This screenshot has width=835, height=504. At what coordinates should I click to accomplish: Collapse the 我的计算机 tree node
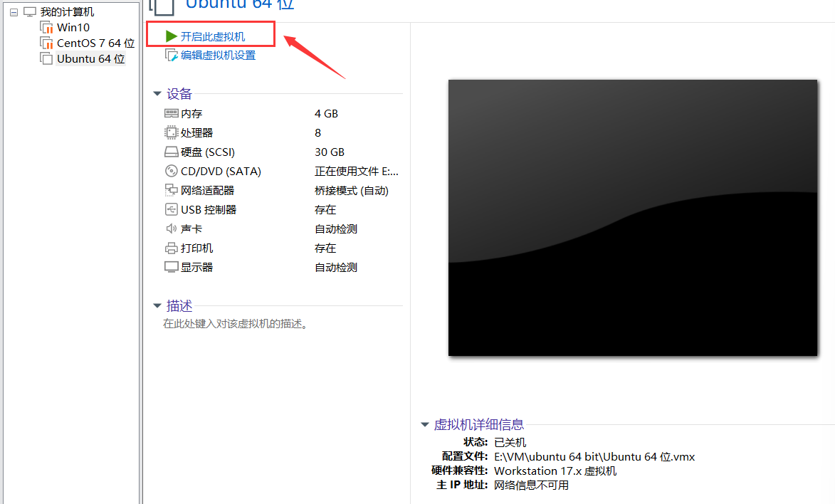12,11
